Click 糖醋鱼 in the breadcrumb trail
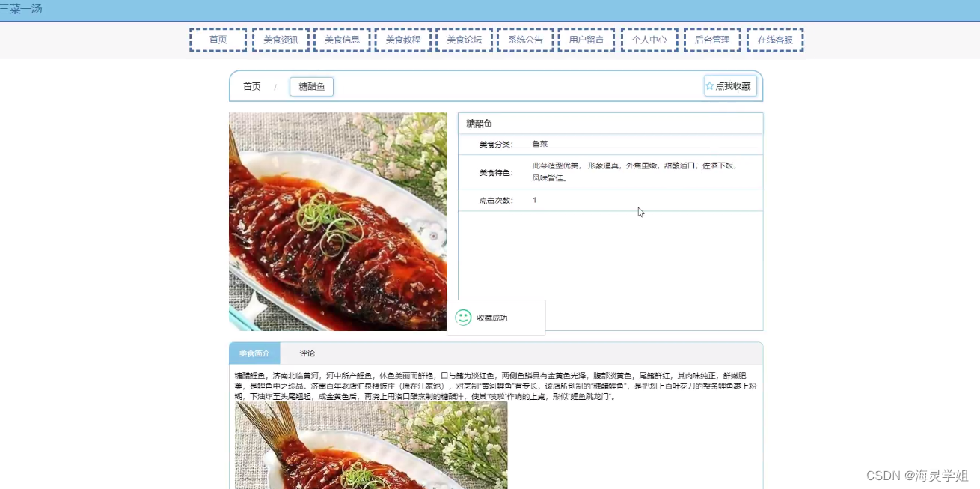 click(311, 86)
